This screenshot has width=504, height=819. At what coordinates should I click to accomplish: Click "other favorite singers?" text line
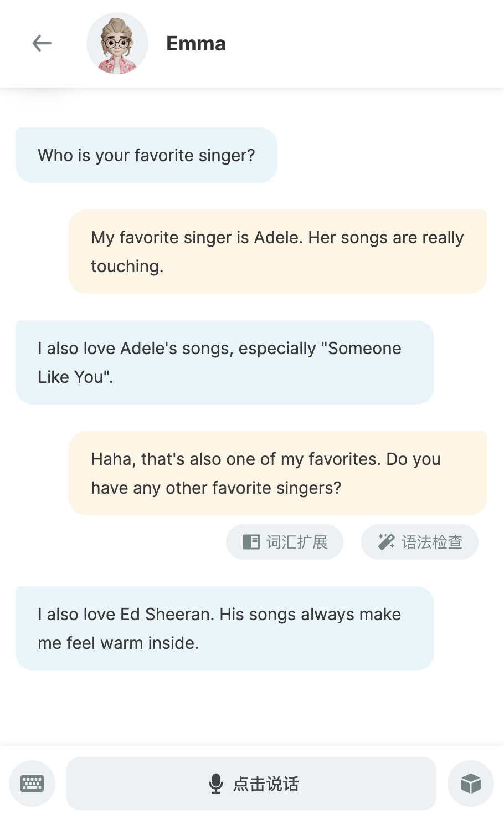click(254, 488)
